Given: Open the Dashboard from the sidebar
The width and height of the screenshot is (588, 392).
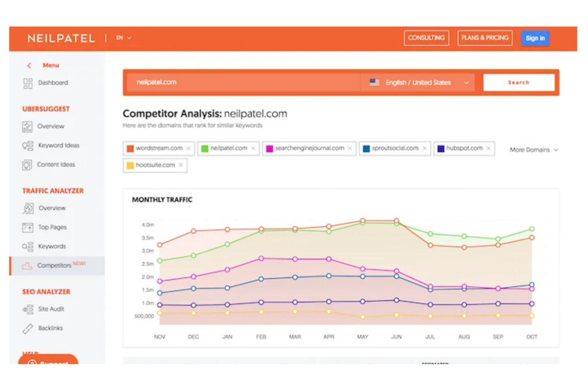Looking at the screenshot, I should [52, 83].
